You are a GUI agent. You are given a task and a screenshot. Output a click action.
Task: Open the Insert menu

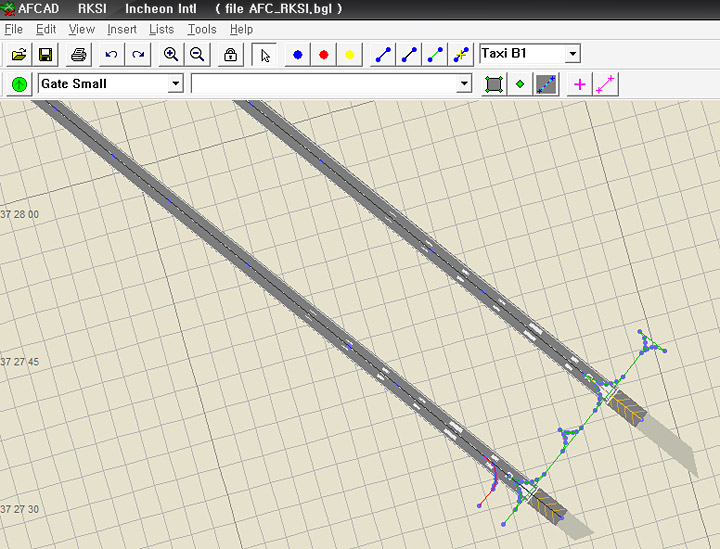click(122, 29)
